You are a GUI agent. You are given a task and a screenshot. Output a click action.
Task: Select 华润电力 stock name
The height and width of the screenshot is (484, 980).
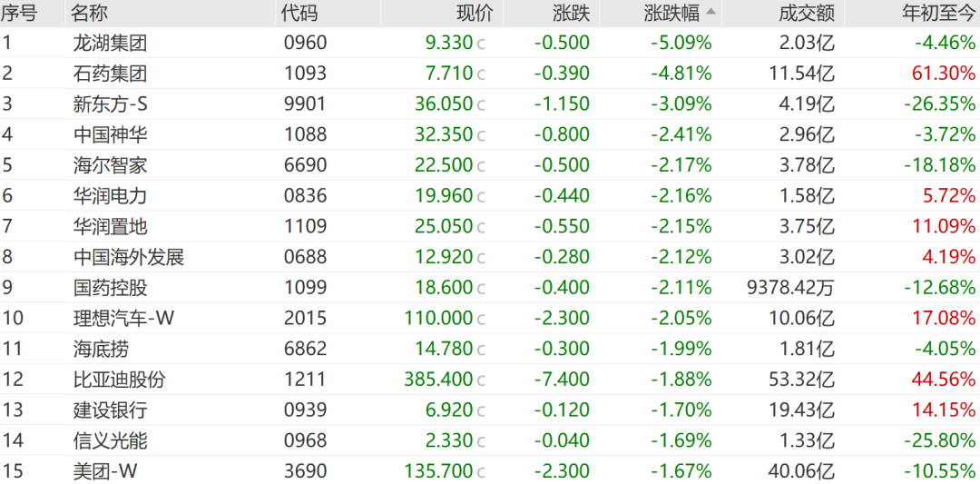110,196
